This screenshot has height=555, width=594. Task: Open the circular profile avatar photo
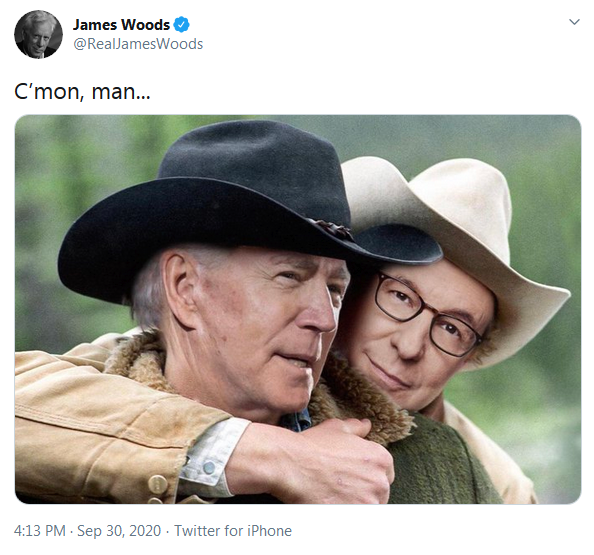tap(38, 34)
